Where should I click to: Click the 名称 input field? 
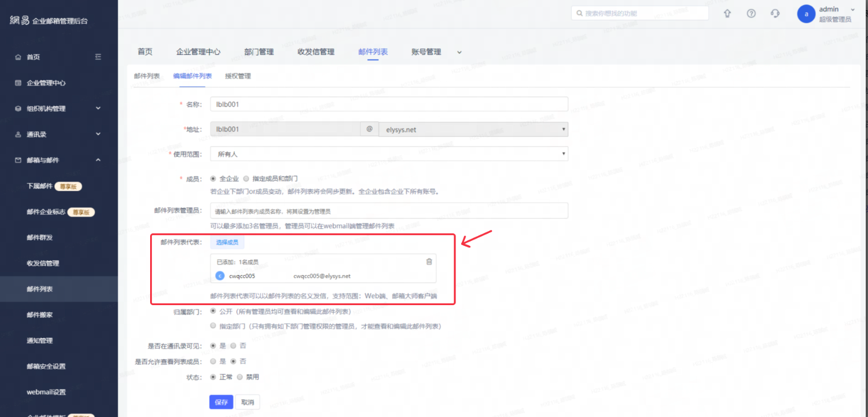coord(388,104)
